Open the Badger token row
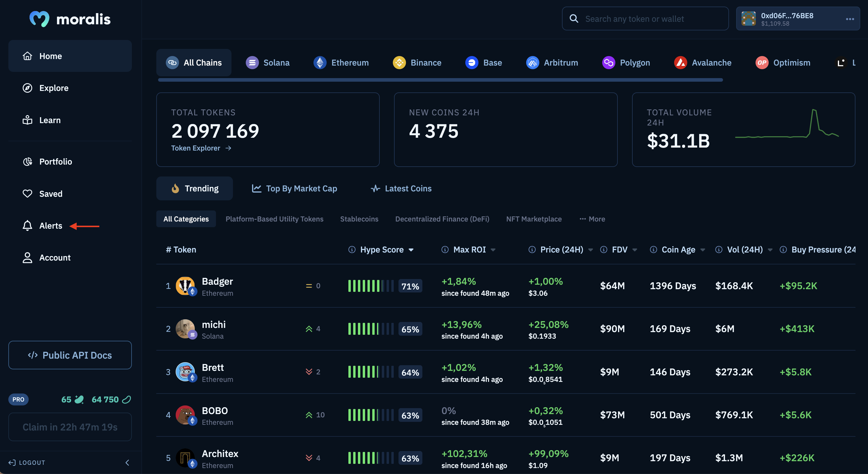This screenshot has width=868, height=474. [506, 286]
